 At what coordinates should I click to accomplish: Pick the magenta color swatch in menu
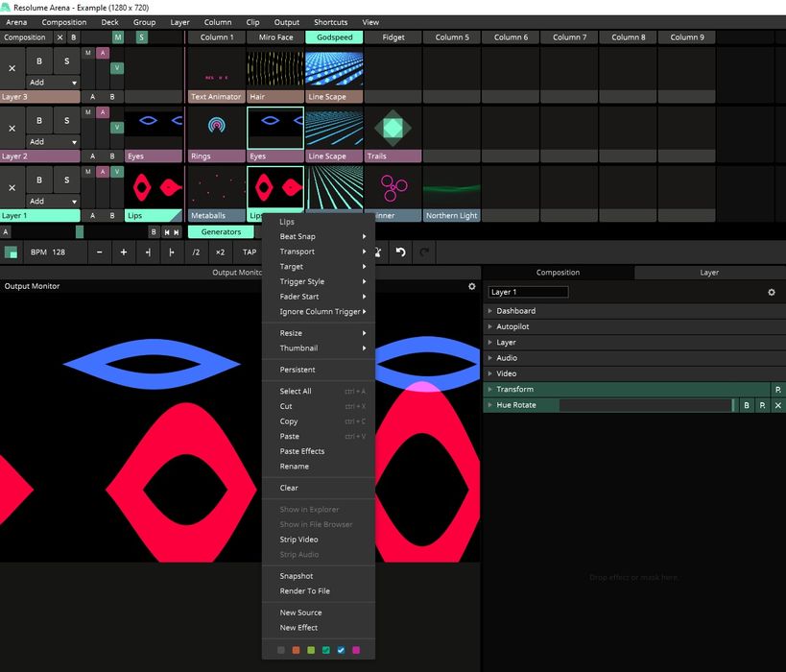click(356, 650)
